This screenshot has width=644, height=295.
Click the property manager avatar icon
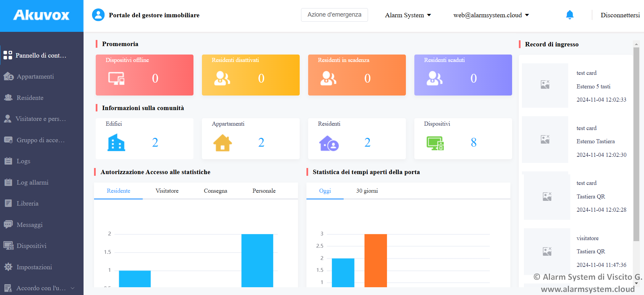click(x=98, y=15)
